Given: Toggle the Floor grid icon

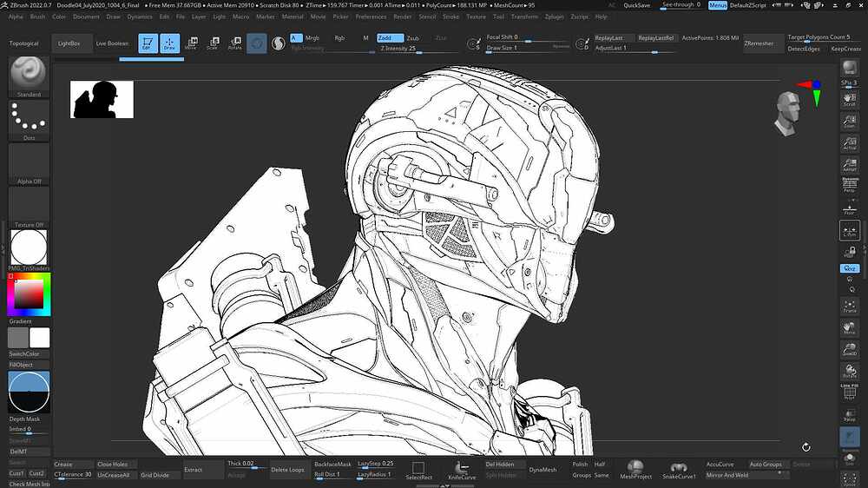Looking at the screenshot, I should tap(849, 208).
